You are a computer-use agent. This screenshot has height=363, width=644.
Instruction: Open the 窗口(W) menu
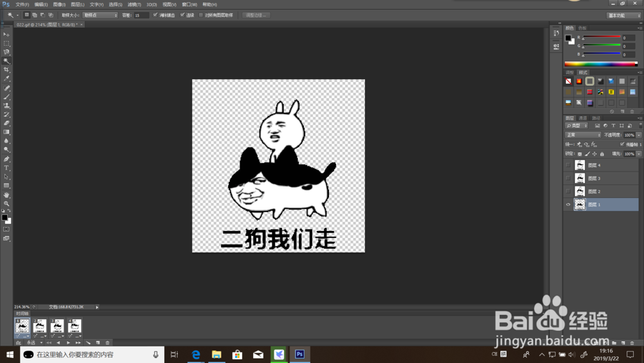point(189,5)
